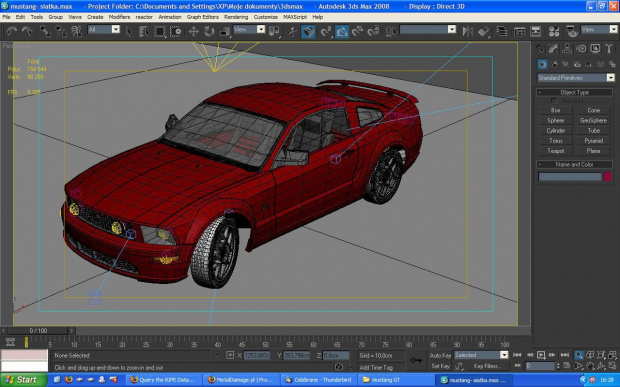Switch to the Display command panel
Viewport: 620px width, 387px height.
(595, 49)
